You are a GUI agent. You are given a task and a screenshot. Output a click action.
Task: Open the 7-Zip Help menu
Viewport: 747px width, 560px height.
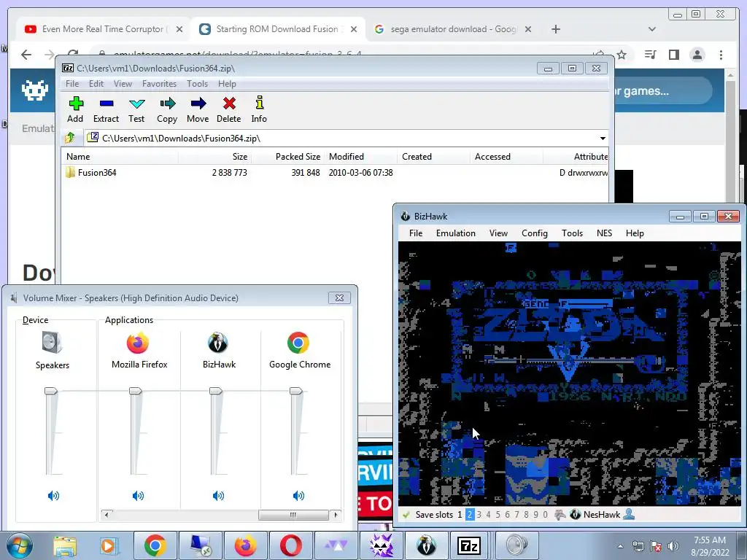pos(227,84)
